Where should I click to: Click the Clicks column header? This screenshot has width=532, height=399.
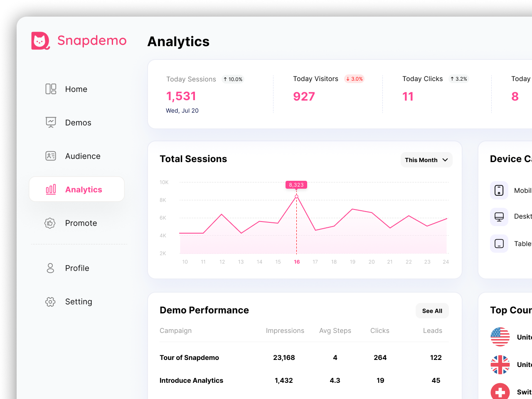tap(380, 331)
